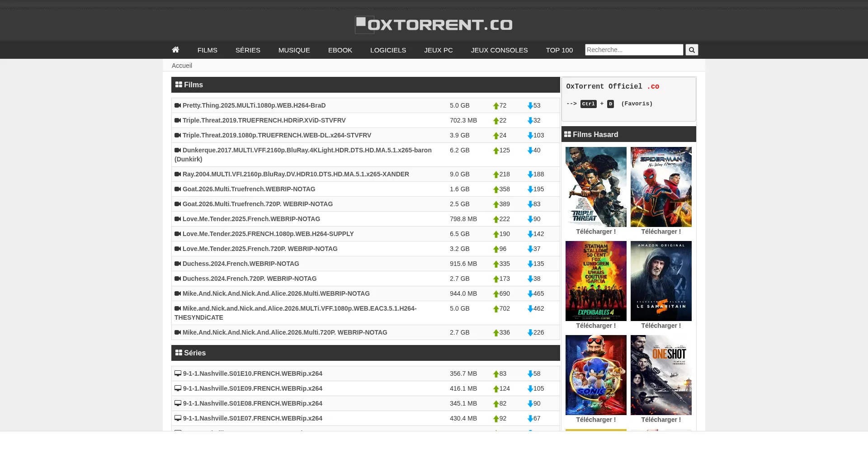Click the Spider-Man No Way Home poster
Screen dimensions: 868x449
click(661, 187)
